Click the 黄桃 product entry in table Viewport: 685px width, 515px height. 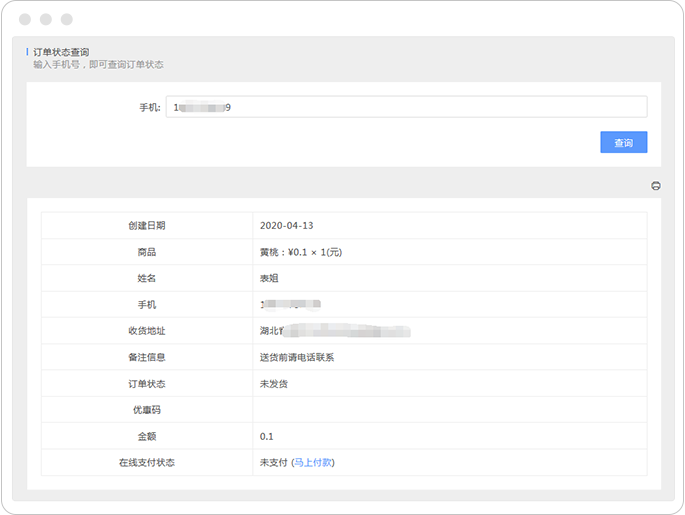point(301,252)
